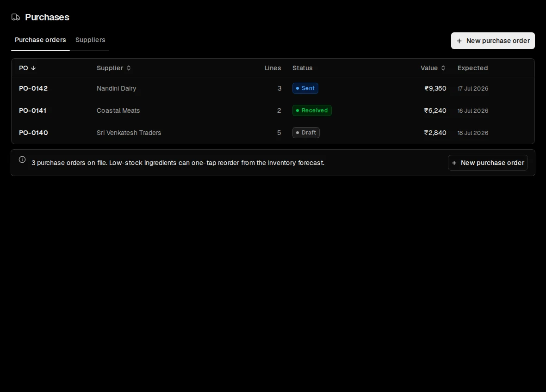546x392 pixels.
Task: Click the Expected column header
Action: click(472, 68)
